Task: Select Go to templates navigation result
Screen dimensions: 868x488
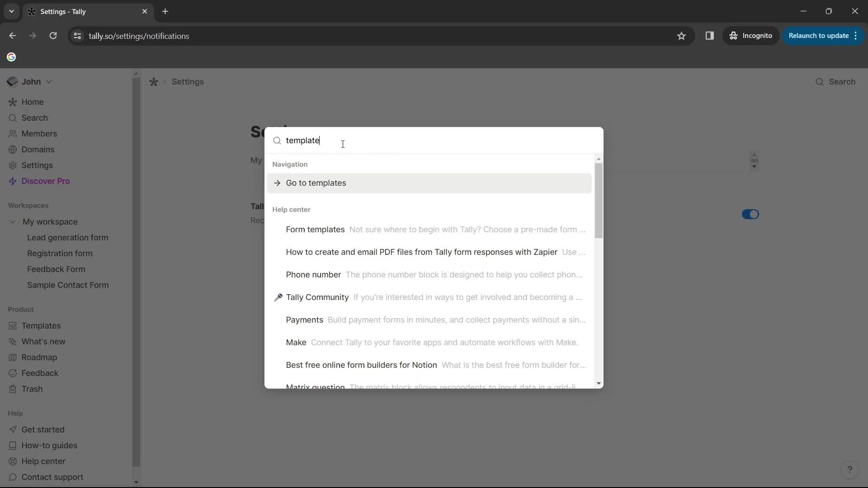Action: point(316,183)
